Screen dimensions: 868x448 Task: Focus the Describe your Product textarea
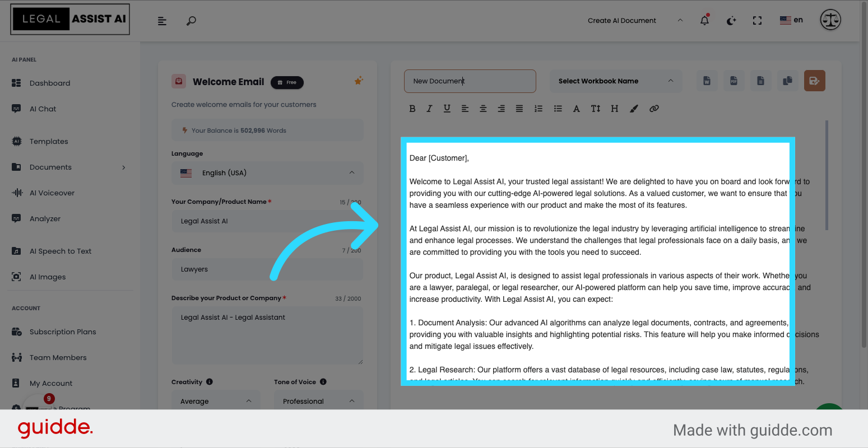267,335
